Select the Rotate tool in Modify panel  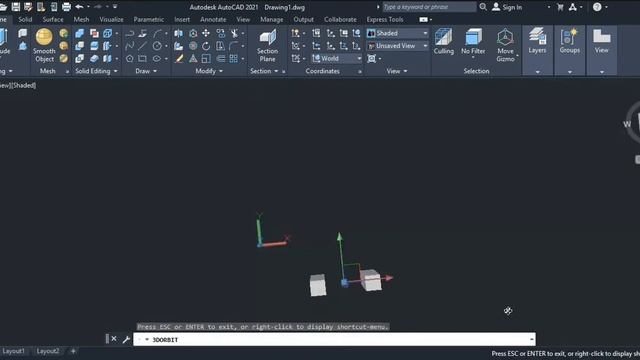click(x=206, y=46)
